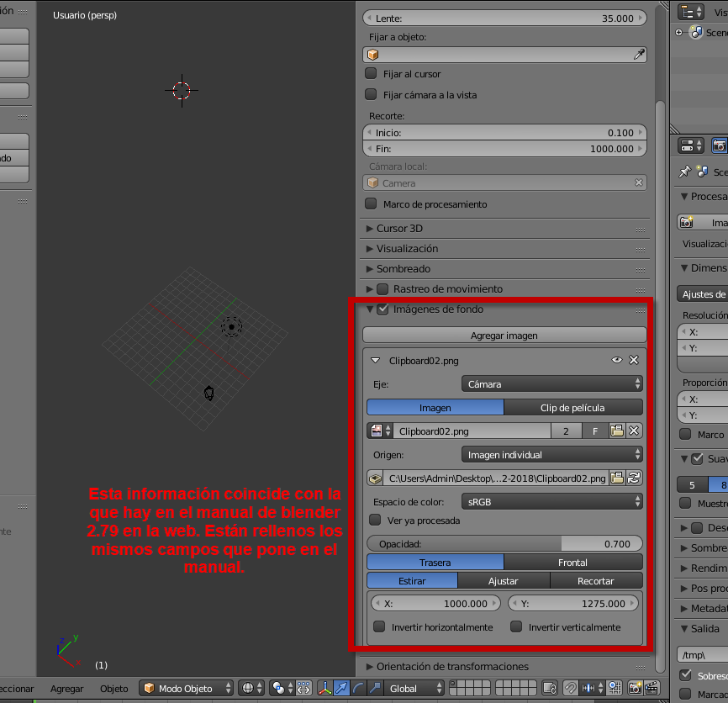Remove the Clipboard02.png background image
The image size is (728, 703).
click(634, 360)
